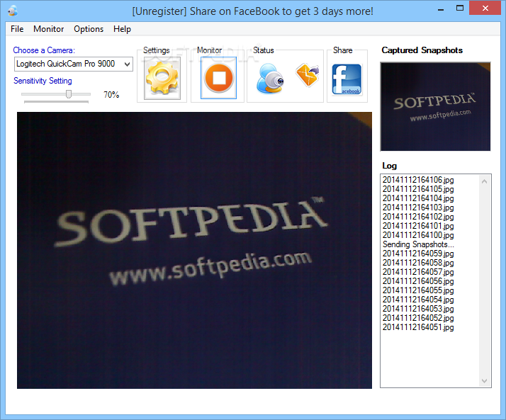Select log entry 2014112164056.jpg

418,281
